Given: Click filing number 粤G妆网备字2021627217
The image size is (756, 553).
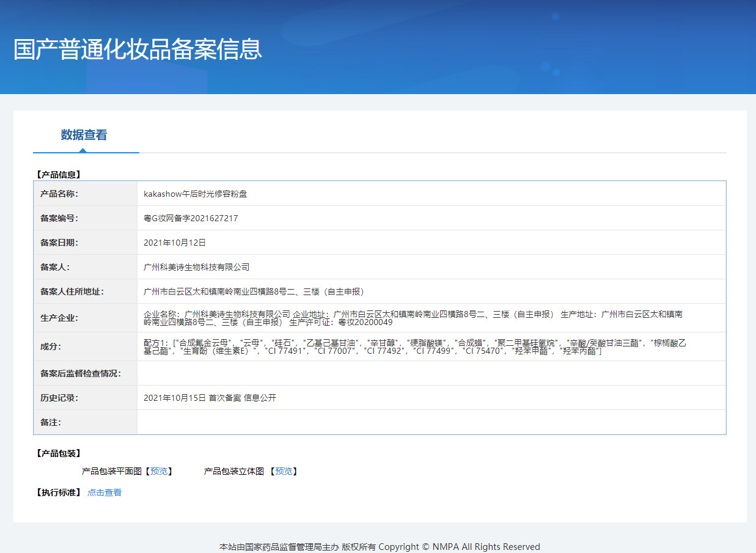Looking at the screenshot, I should (191, 218).
